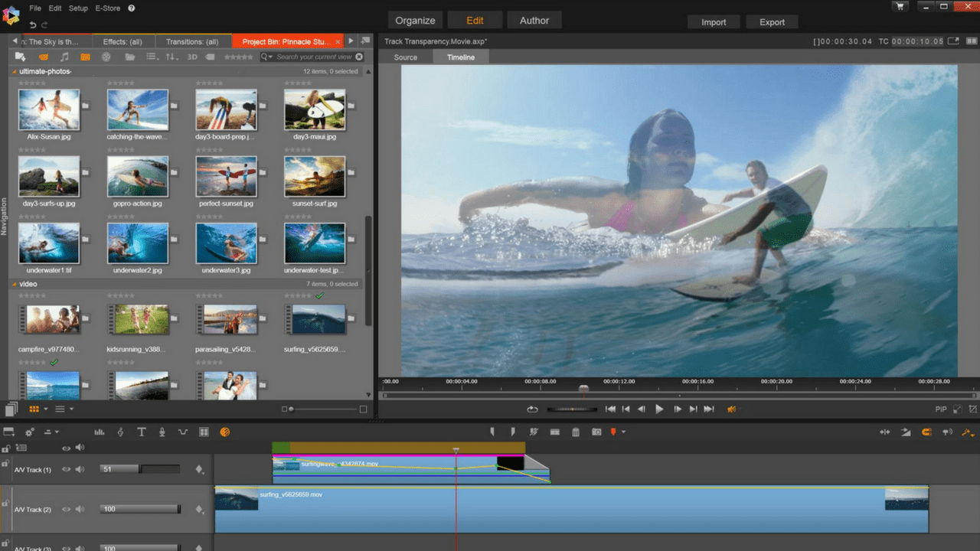Hide A/V Track (1) using eye icon
The image size is (980, 551).
pyautogui.click(x=67, y=469)
